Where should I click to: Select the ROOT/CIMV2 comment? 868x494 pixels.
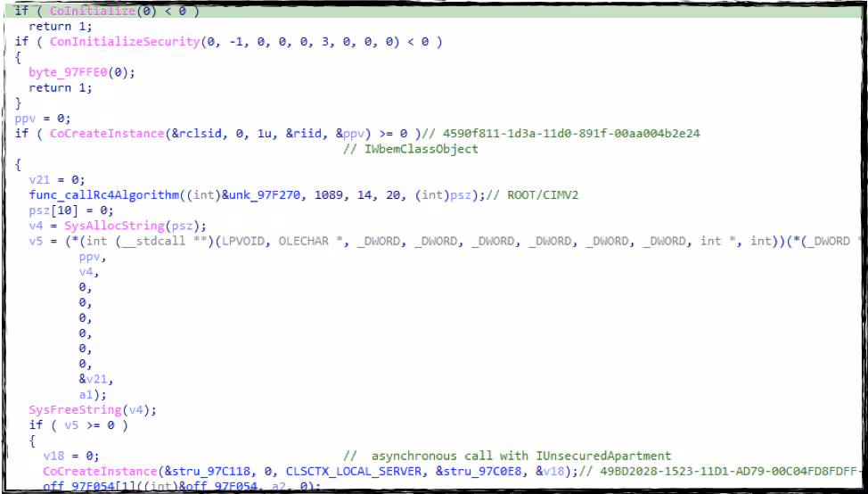tap(543, 195)
